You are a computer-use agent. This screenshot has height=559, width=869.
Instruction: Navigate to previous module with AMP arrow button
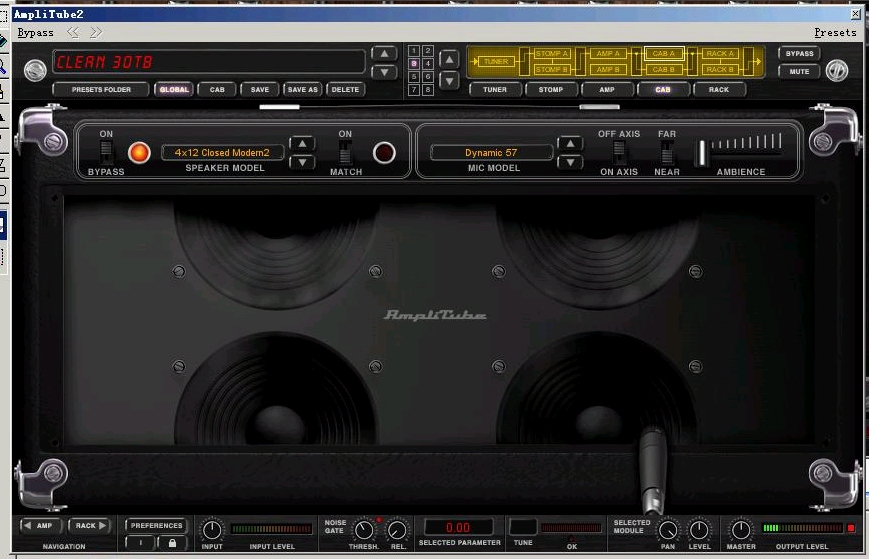40,526
